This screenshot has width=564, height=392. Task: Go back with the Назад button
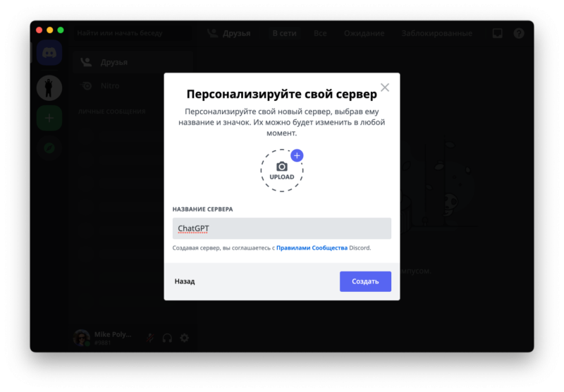[185, 281]
